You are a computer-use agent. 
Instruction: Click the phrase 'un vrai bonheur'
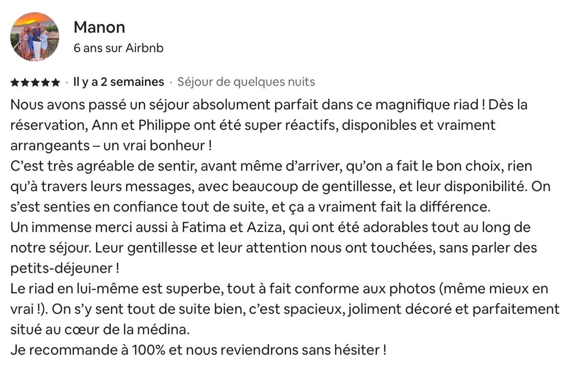coord(154,145)
